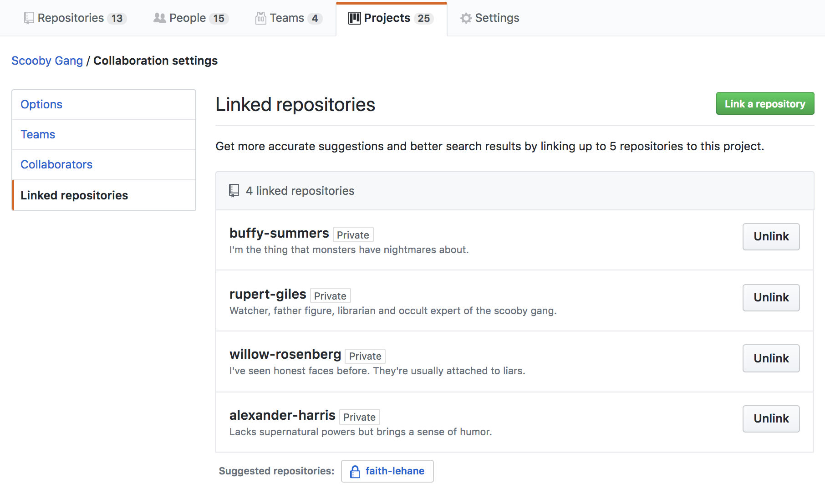Image resolution: width=825 pixels, height=504 pixels.
Task: Select Linked repositories sidebar item
Action: [74, 195]
